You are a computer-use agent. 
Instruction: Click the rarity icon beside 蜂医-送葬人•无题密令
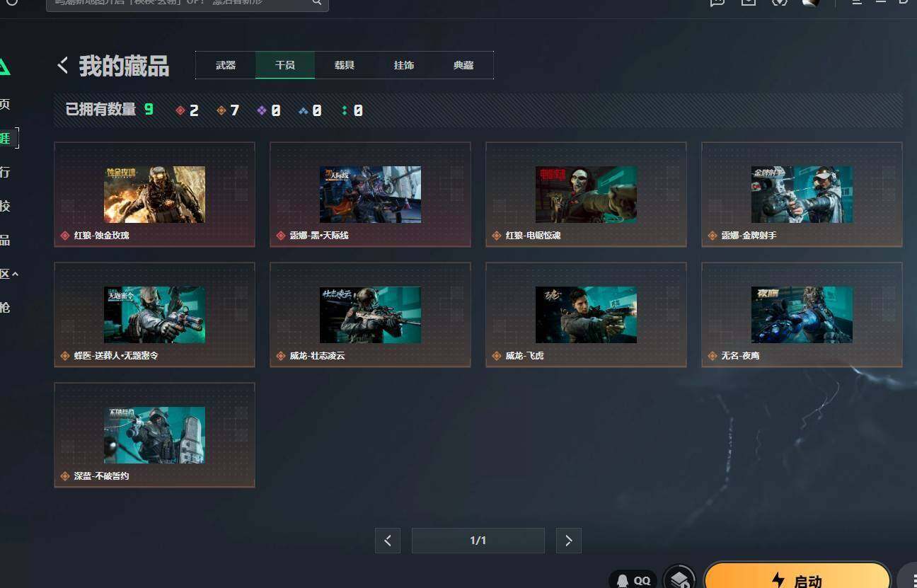[x=65, y=356]
